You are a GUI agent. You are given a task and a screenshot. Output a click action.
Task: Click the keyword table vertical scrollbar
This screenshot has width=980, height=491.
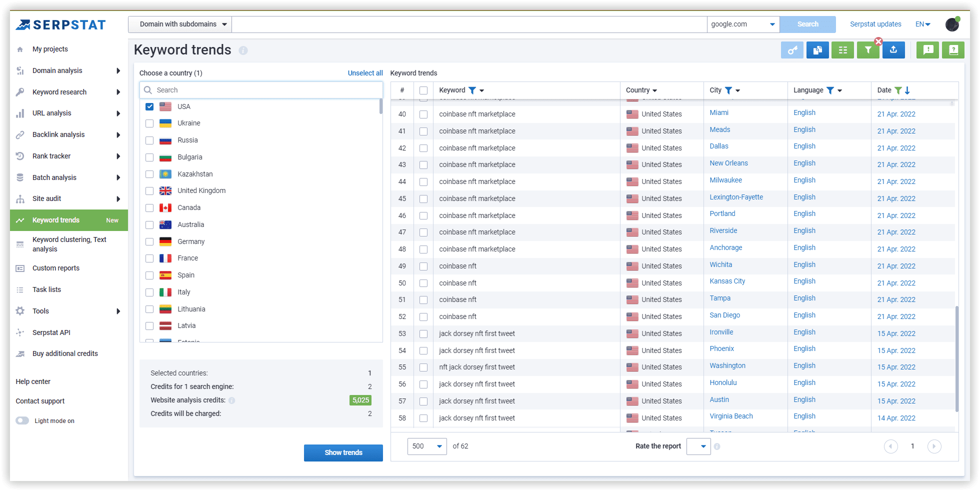coord(957,359)
